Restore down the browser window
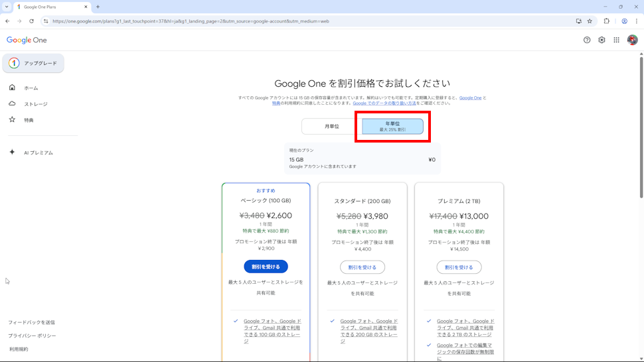This screenshot has width=644, height=362. point(621,7)
